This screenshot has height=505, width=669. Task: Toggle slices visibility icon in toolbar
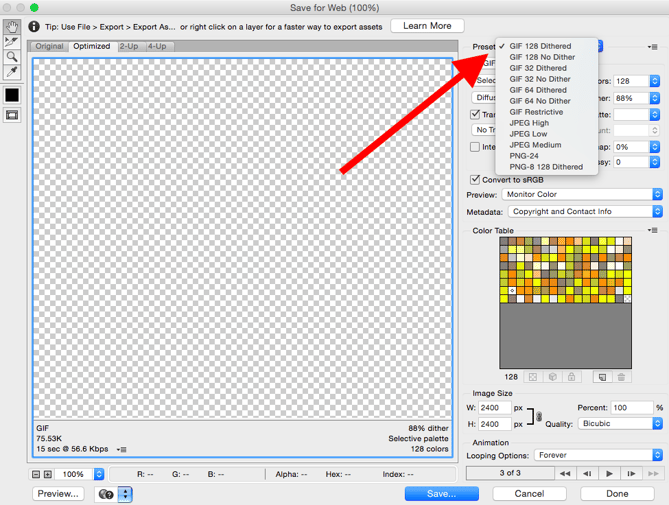click(12, 116)
